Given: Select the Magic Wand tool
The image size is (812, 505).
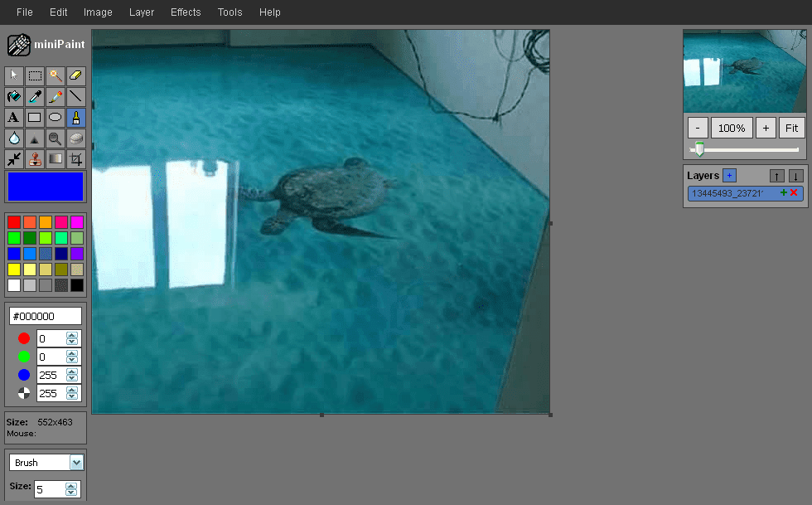Looking at the screenshot, I should pos(55,75).
